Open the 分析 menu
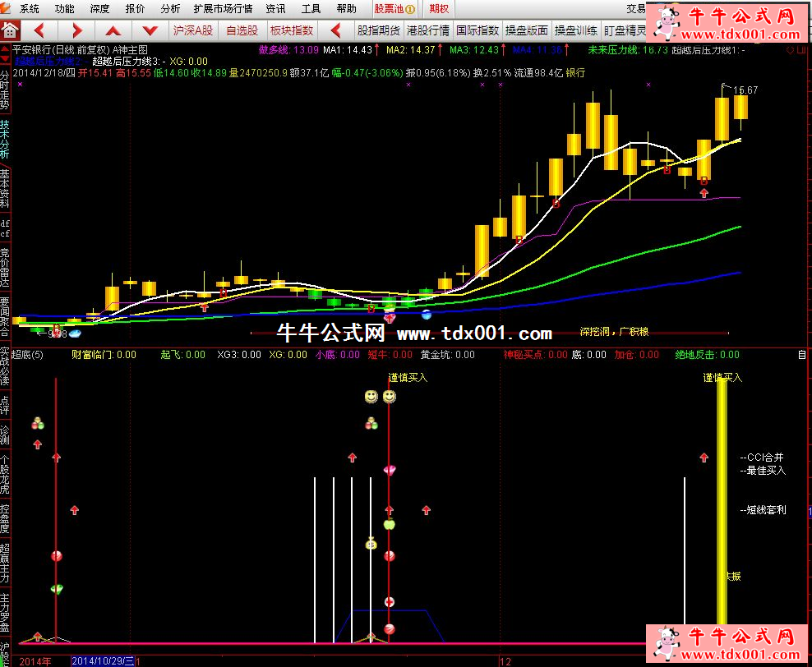The width and height of the screenshot is (812, 667). 170,9
